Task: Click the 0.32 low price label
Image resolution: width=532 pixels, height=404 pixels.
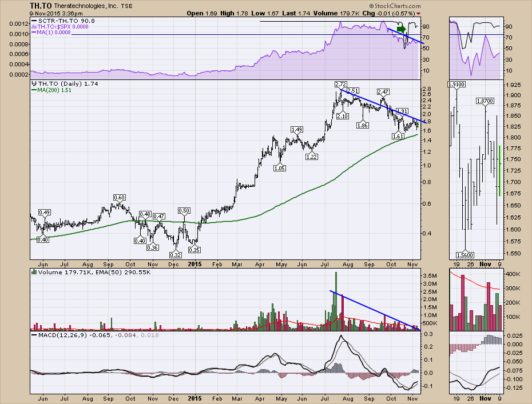Action: (176, 255)
